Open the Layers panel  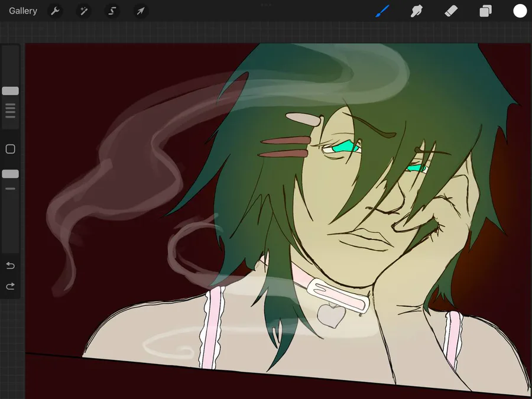tap(485, 11)
